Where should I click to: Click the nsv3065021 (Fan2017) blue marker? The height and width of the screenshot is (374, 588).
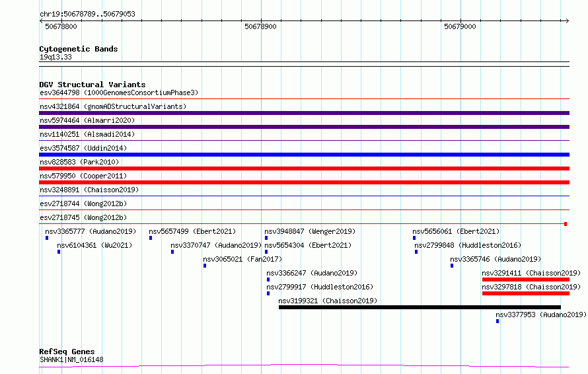click(x=205, y=266)
